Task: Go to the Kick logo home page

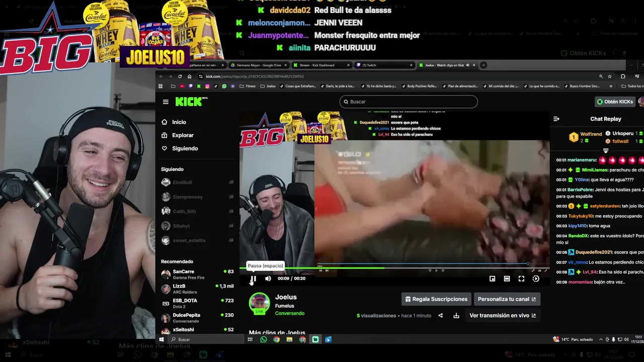Action: click(x=191, y=102)
